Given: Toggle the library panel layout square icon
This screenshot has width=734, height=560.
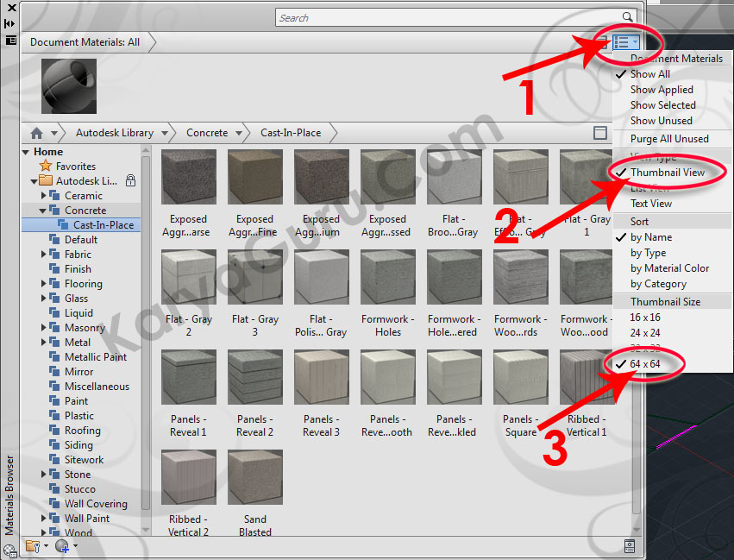Looking at the screenshot, I should 601,133.
